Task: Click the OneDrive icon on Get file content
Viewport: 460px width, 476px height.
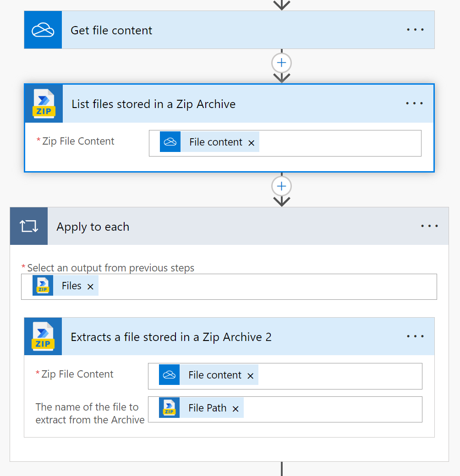Action: (x=43, y=30)
